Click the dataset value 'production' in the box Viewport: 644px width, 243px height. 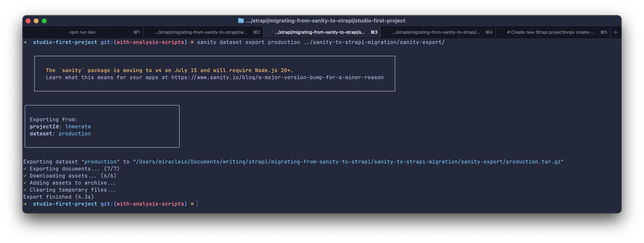tap(74, 134)
